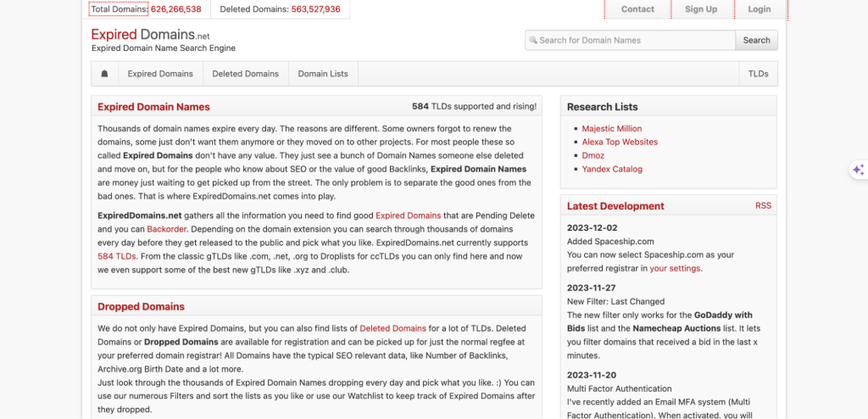Open the Login tab

point(759,8)
